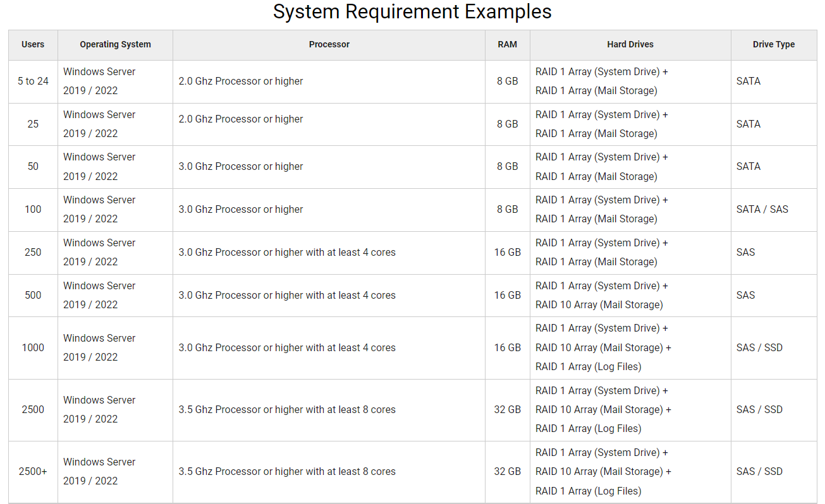Select "Windows Server 2019 / 2022" in the 100 users row
The image size is (825, 504).
pyautogui.click(x=99, y=210)
